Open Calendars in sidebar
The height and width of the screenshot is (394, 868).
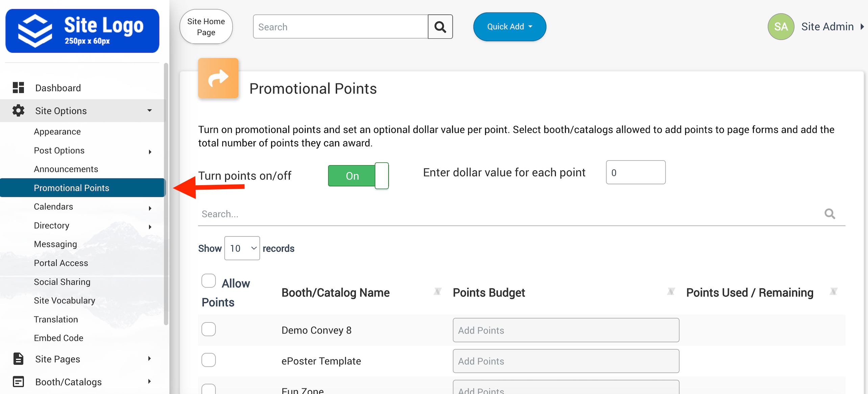[53, 206]
